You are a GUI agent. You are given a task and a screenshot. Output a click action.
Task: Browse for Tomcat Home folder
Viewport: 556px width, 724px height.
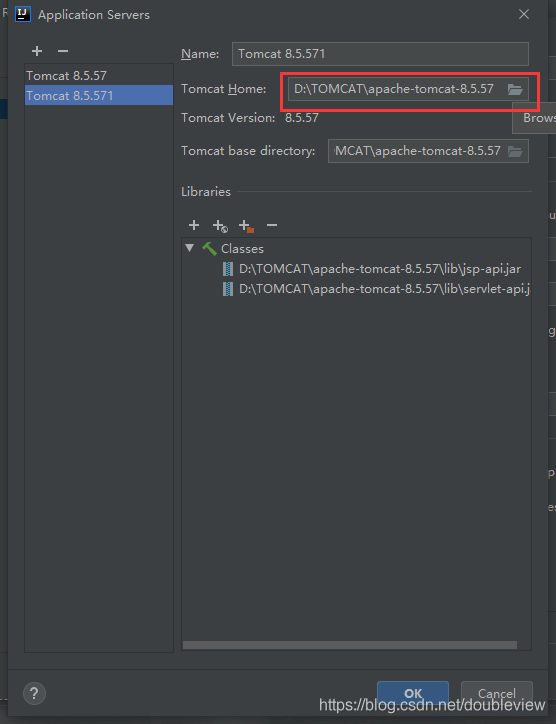pyautogui.click(x=515, y=89)
